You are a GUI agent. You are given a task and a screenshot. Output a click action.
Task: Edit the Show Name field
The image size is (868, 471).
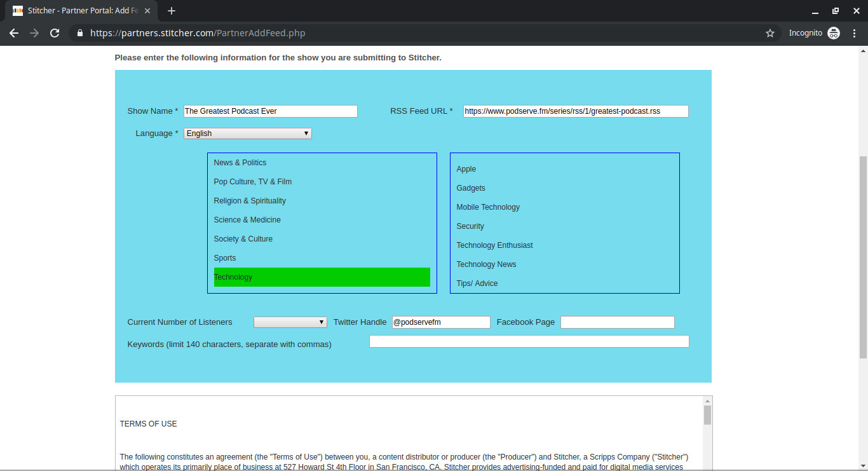click(x=271, y=111)
